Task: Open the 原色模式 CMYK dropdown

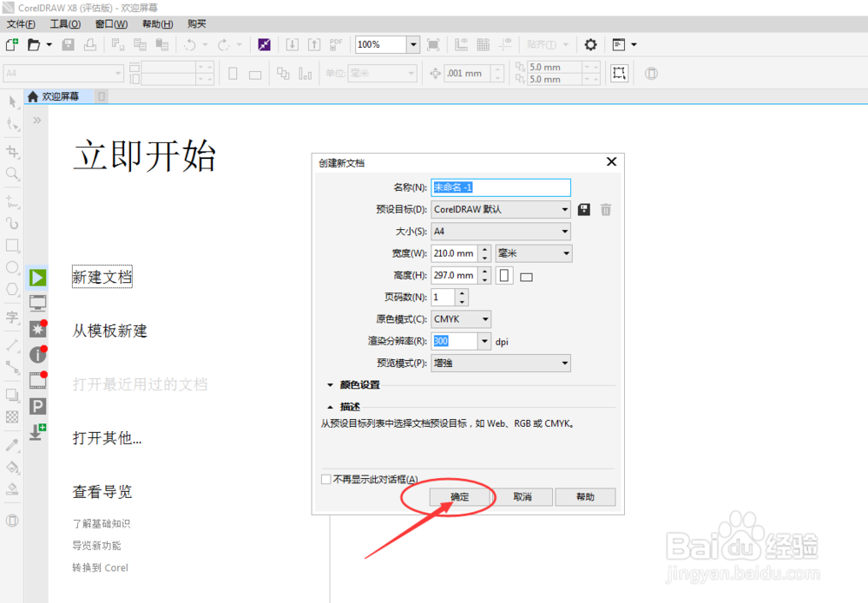Action: (461, 319)
